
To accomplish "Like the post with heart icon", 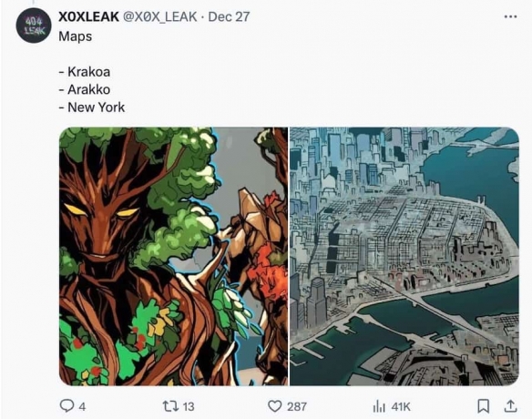I will coord(275,406).
